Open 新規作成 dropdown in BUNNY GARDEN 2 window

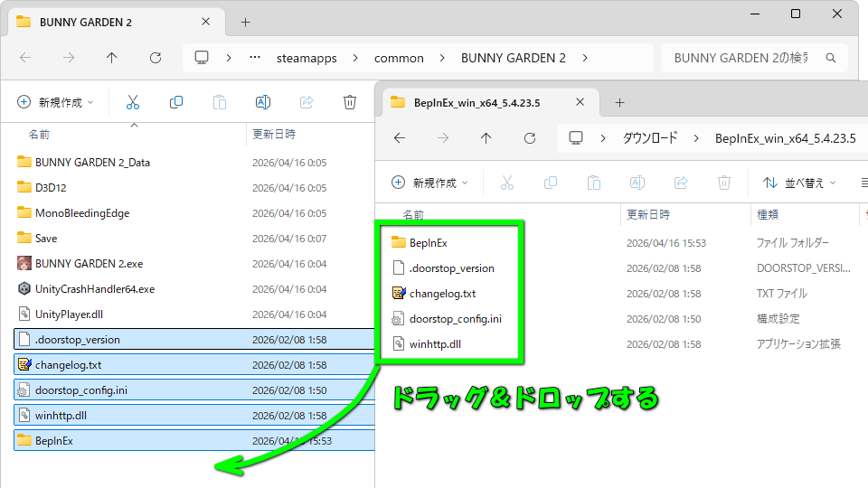tap(55, 102)
